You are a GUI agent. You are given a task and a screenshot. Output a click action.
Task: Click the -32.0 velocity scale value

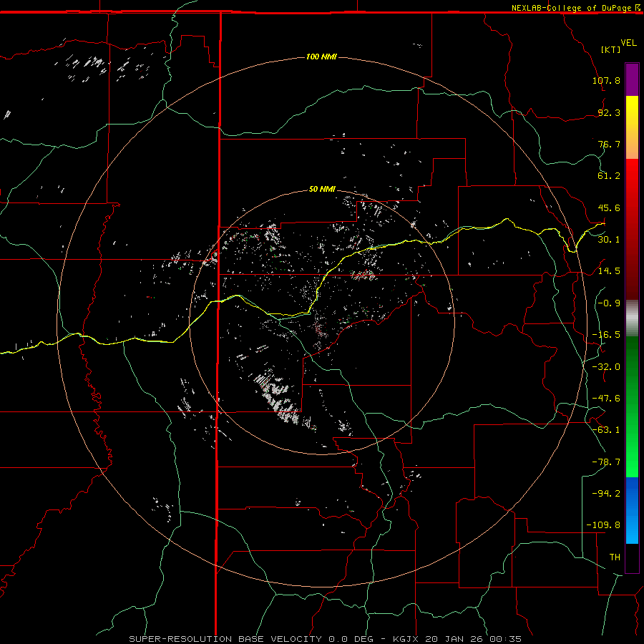[x=606, y=367]
